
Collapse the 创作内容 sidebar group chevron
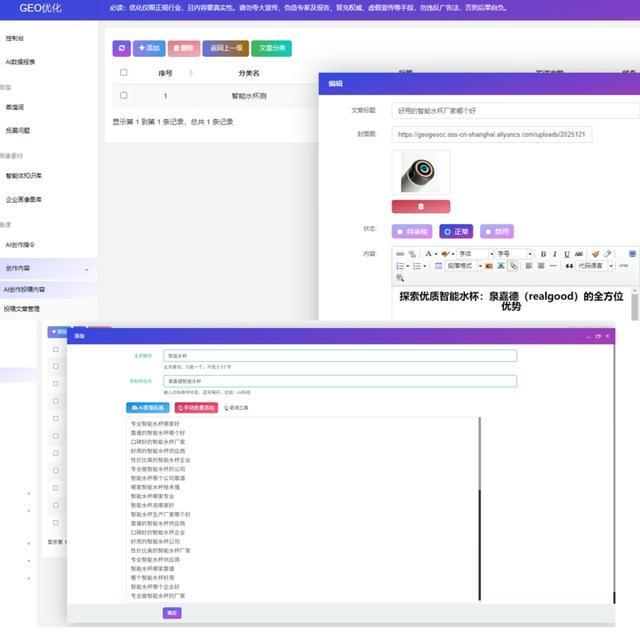(87, 270)
